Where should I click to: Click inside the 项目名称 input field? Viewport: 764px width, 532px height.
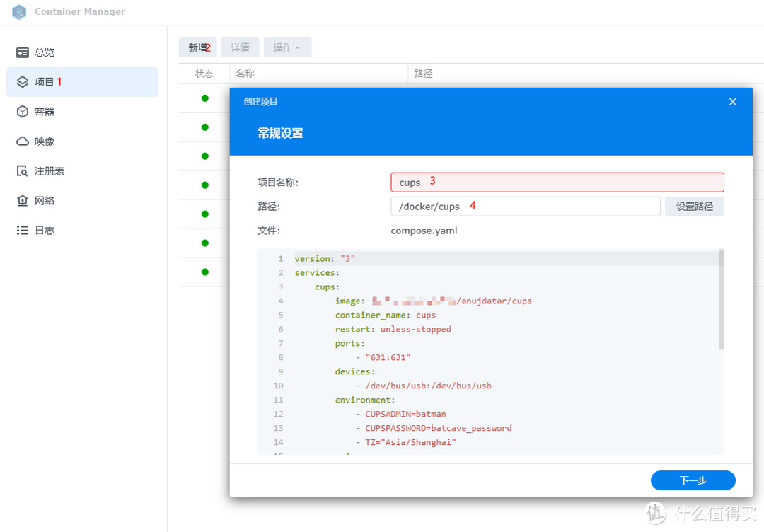(x=557, y=182)
